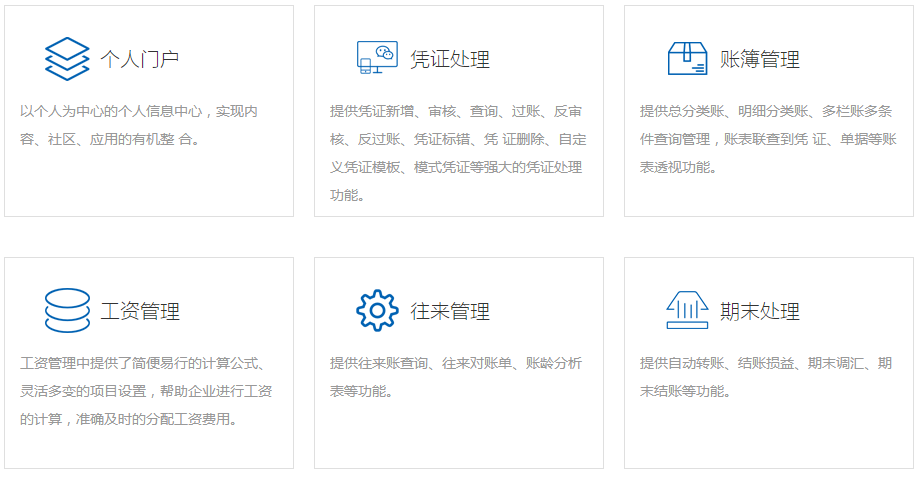
Task: Click the description starting with 工资管理中提供了
Action: click(146, 391)
